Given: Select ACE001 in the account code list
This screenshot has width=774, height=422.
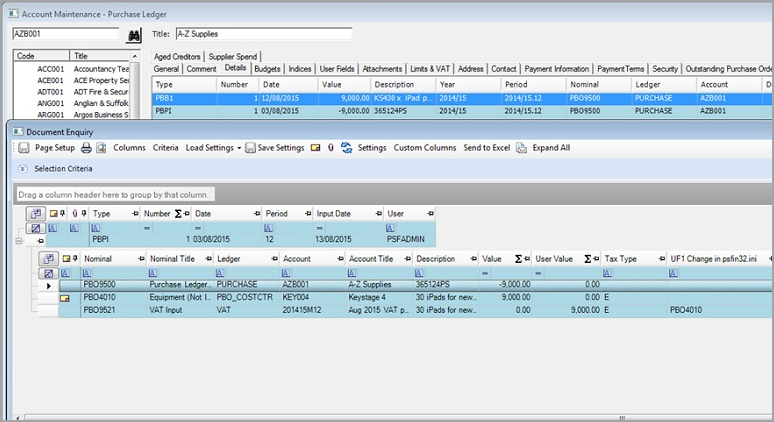Looking at the screenshot, I should coord(50,81).
